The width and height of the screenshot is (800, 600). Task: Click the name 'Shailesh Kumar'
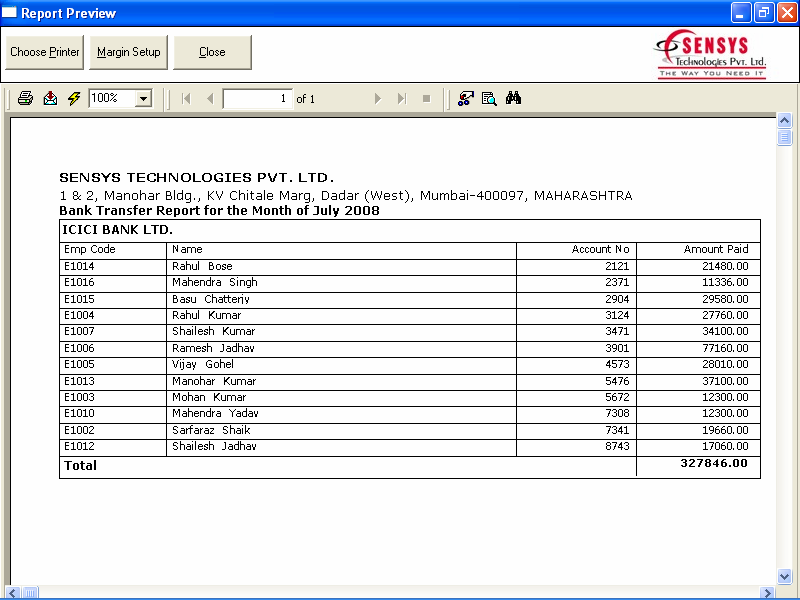(x=214, y=332)
